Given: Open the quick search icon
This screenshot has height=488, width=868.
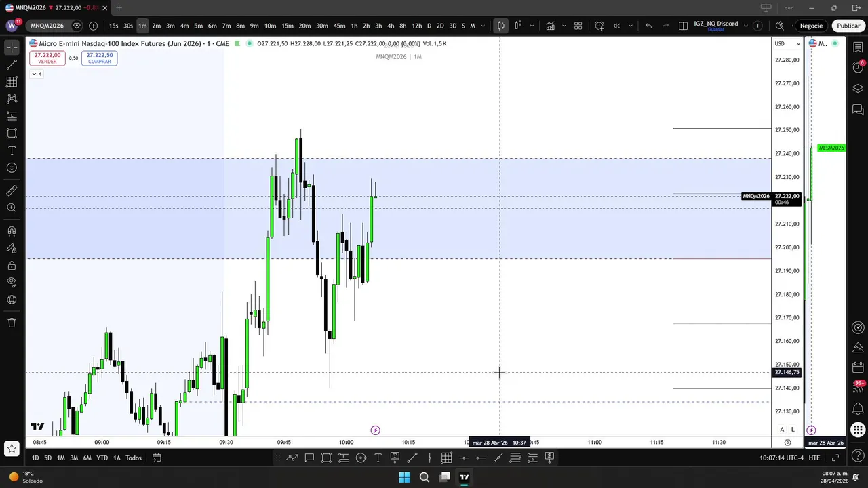Looking at the screenshot, I should [779, 26].
